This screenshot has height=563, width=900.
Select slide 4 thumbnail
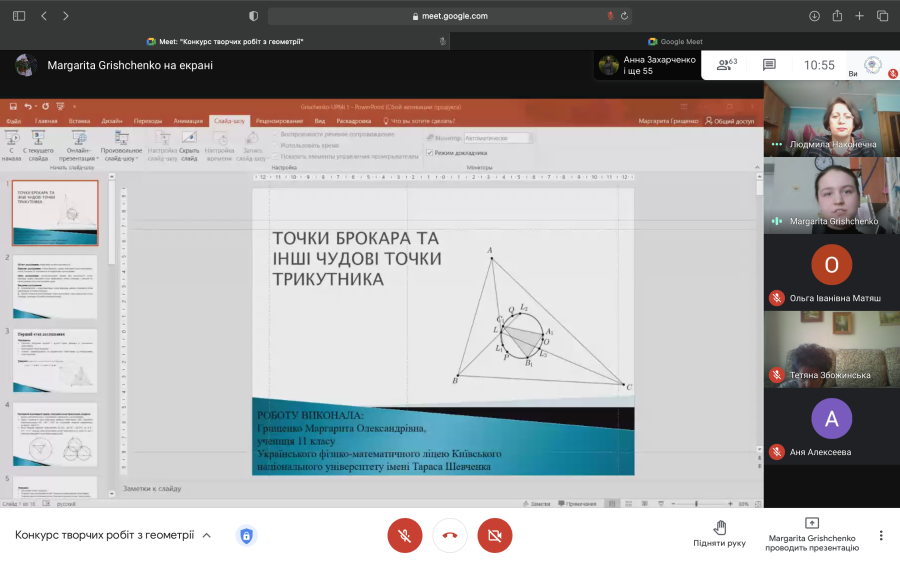click(x=55, y=434)
